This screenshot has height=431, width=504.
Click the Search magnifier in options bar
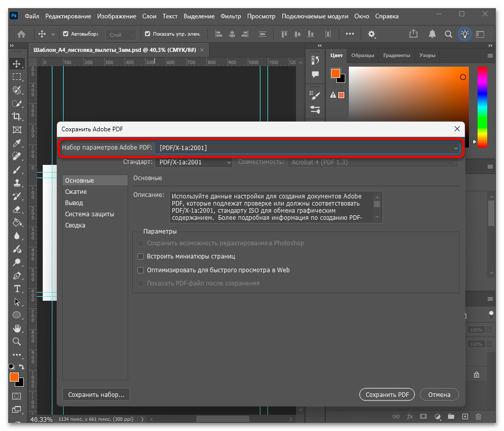tap(449, 34)
